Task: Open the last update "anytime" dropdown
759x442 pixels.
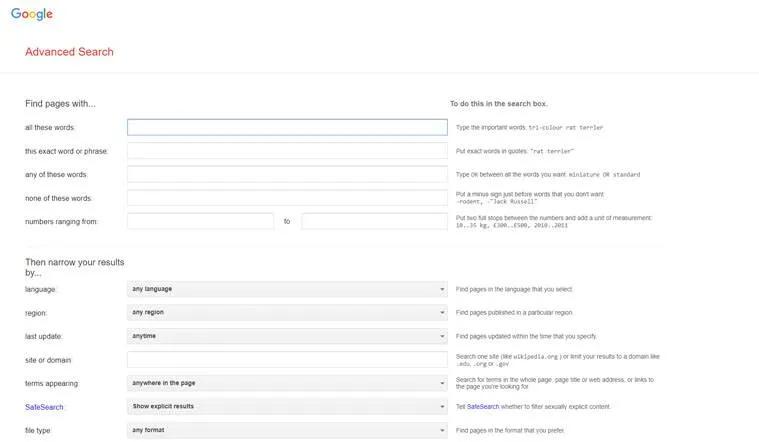Action: [x=287, y=336]
